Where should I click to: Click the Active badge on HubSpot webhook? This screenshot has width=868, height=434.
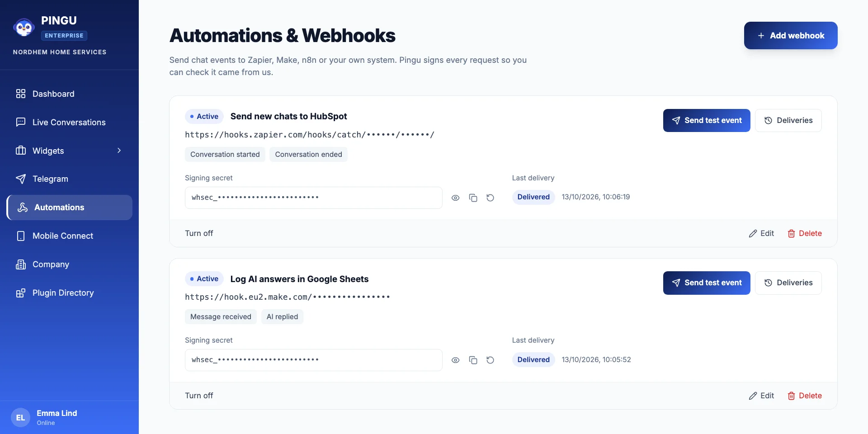point(204,117)
